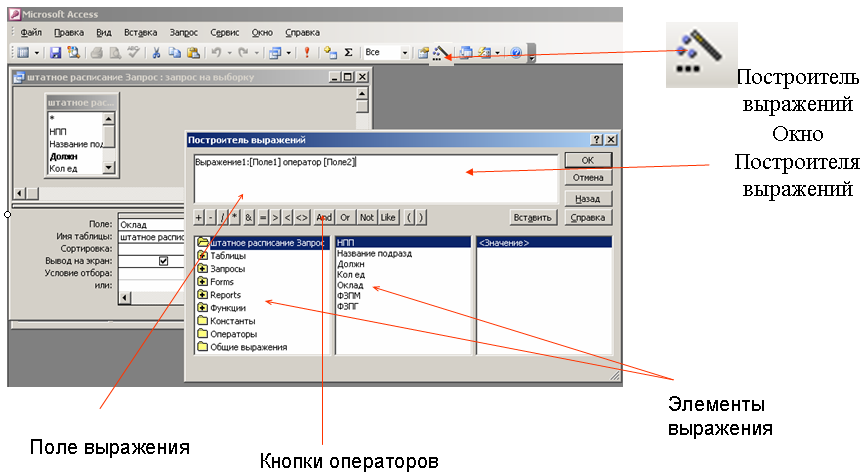Open the Файл menu
866x475 pixels.
click(31, 33)
